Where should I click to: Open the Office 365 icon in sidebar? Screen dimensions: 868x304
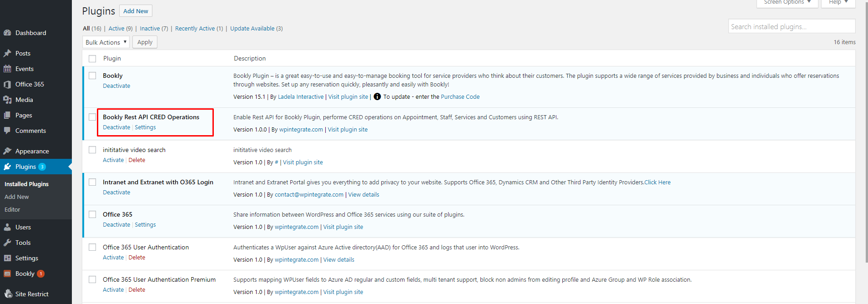pyautogui.click(x=7, y=84)
